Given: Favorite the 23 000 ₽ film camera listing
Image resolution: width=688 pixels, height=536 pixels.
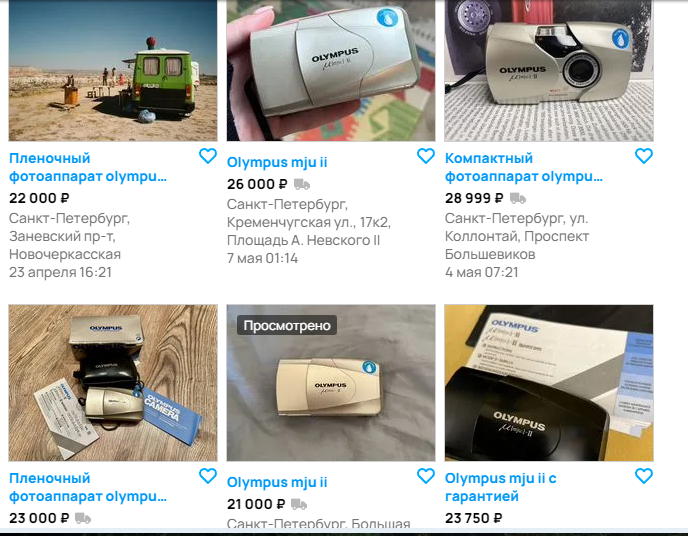Looking at the screenshot, I should [208, 476].
